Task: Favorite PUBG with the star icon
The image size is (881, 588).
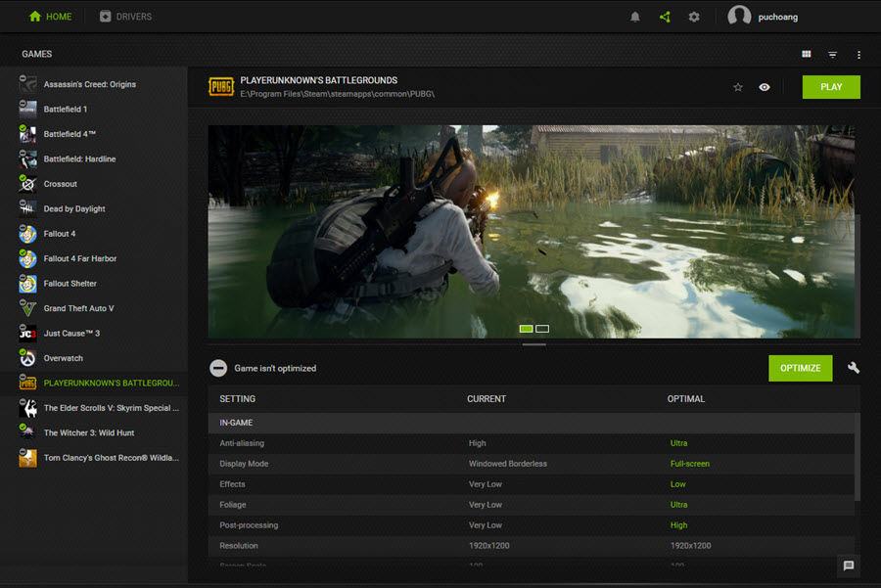Action: (x=738, y=87)
